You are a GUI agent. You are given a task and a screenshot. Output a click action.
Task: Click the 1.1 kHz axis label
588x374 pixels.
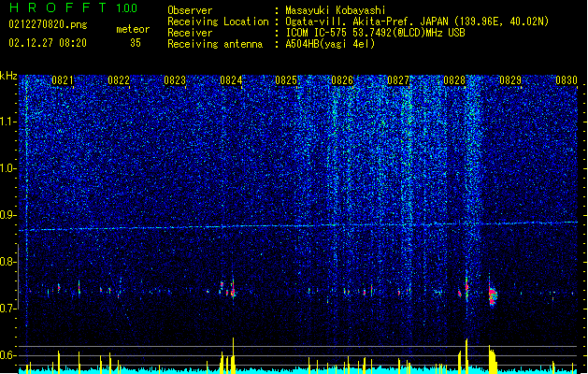pos(8,122)
